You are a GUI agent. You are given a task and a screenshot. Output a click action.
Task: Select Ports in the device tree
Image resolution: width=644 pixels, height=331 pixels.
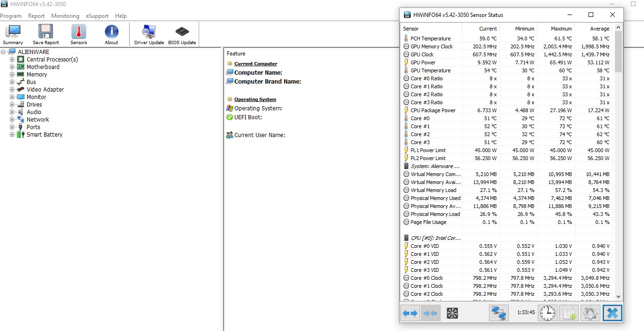[33, 127]
